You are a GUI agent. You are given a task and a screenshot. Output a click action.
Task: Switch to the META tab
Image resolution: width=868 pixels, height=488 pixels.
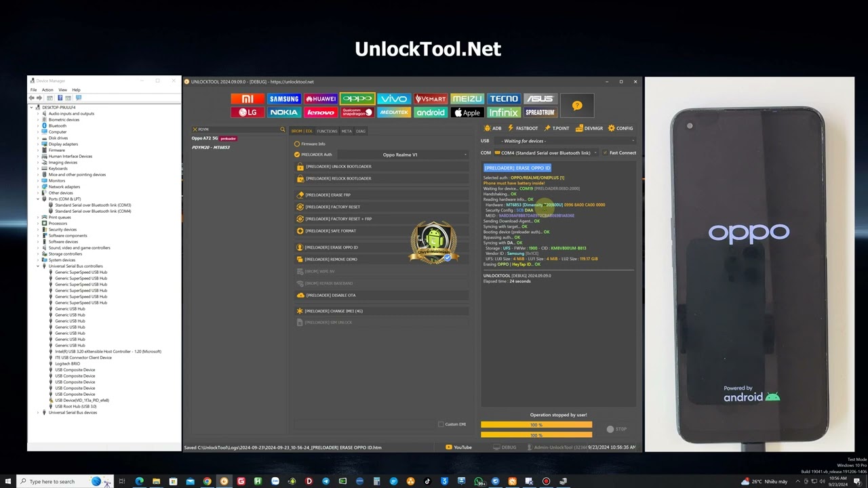coord(347,131)
